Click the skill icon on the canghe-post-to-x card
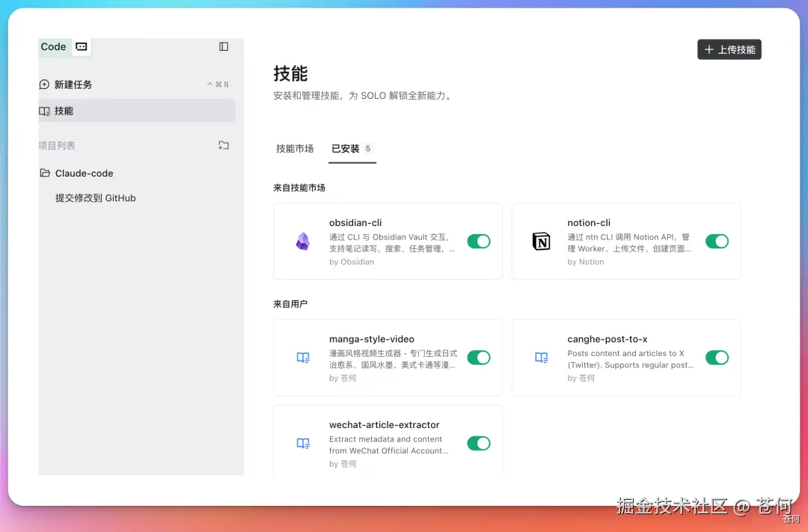The height and width of the screenshot is (532, 808). point(541,358)
